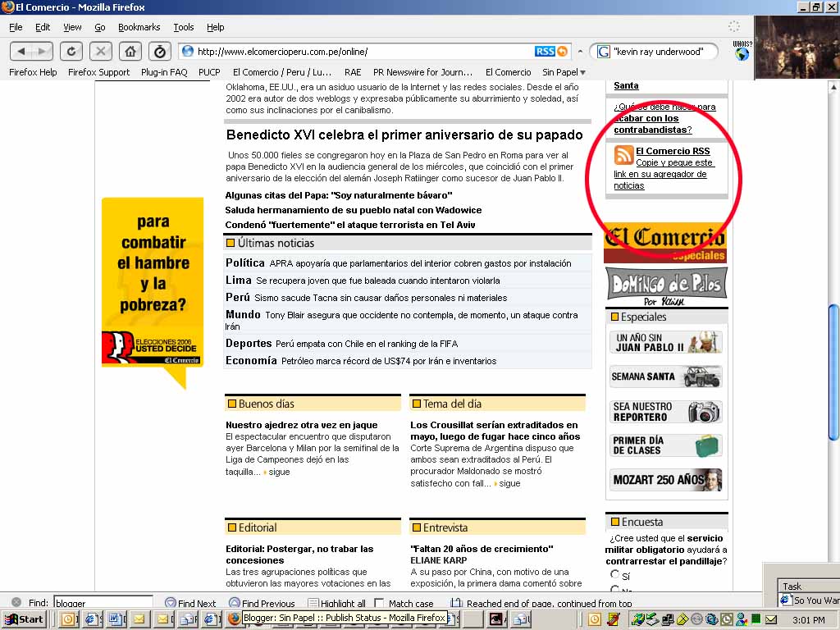Open the Home page button

(130, 52)
